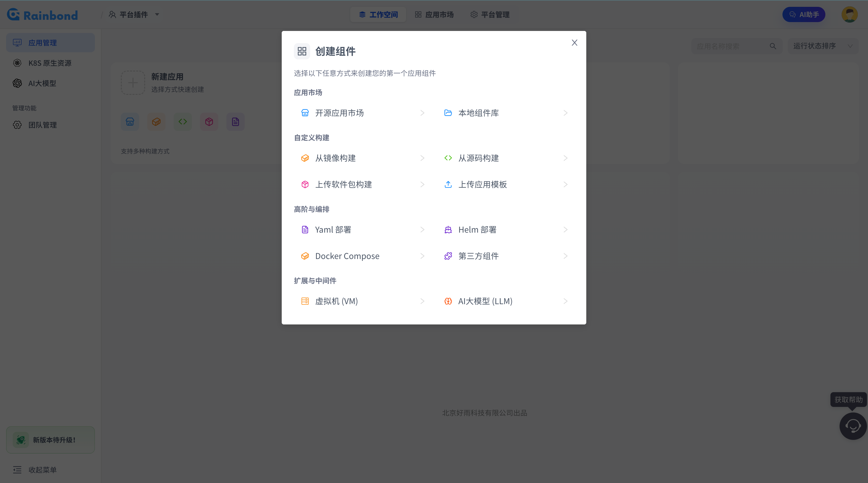Expand the 从源码构建 chevron arrow
Viewport: 868px width, 483px height.
click(565, 158)
